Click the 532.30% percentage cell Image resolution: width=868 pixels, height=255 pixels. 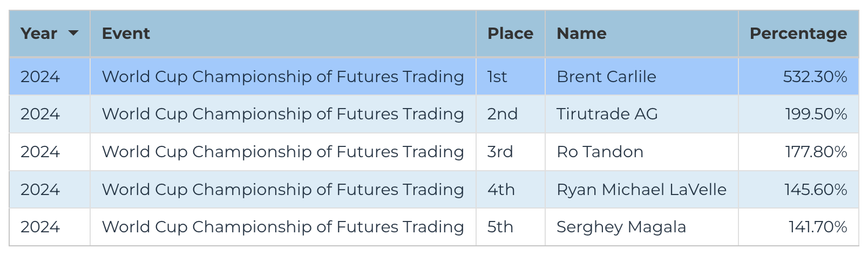(798, 77)
